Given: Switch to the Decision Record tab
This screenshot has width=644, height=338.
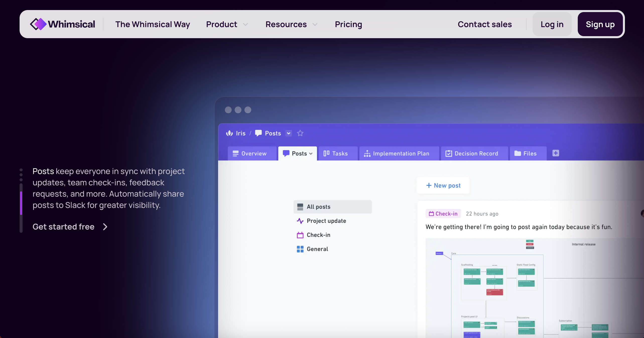Looking at the screenshot, I should click(474, 153).
